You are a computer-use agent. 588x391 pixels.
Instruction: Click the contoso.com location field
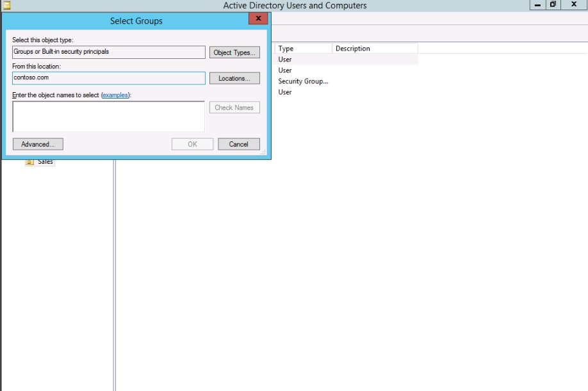(108, 78)
